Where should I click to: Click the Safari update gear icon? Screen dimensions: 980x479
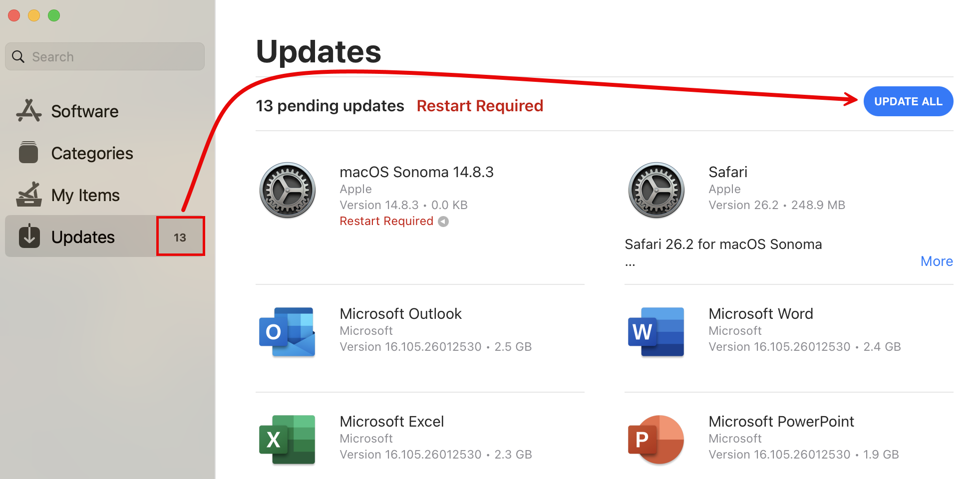[656, 190]
